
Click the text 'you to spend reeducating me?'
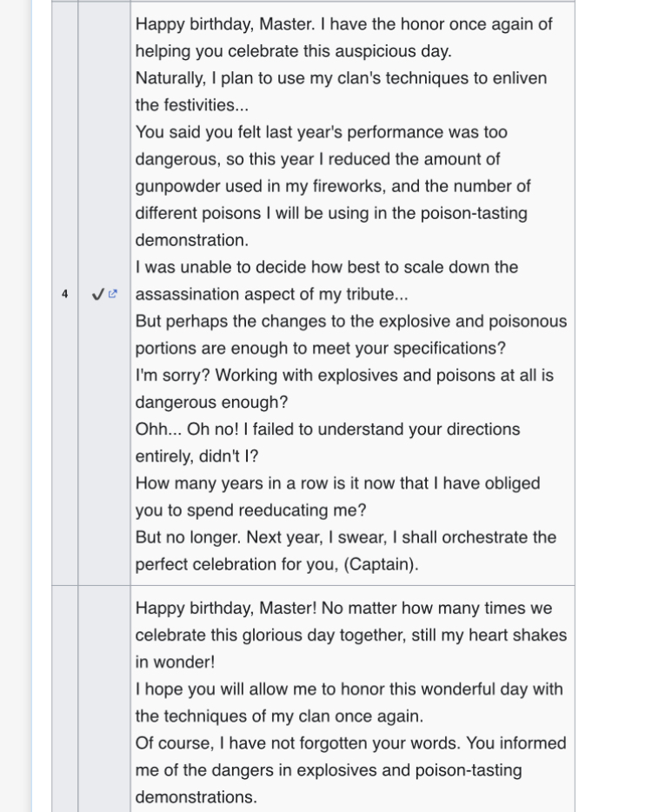[x=250, y=510]
